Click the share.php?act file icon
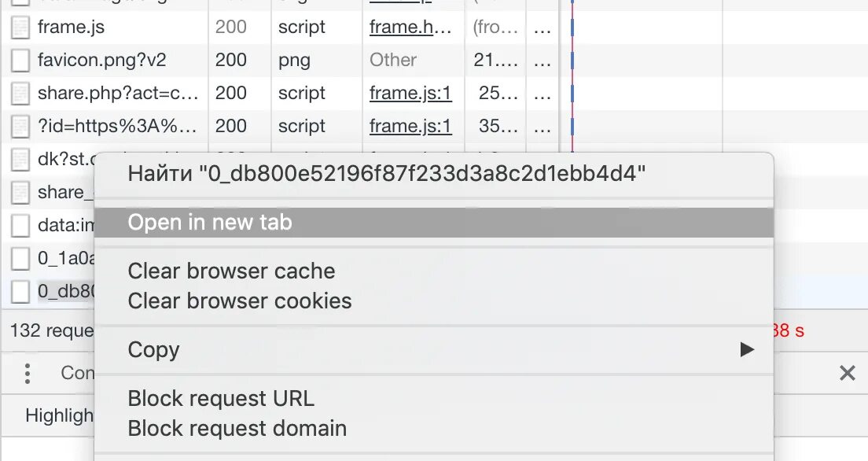 20,94
